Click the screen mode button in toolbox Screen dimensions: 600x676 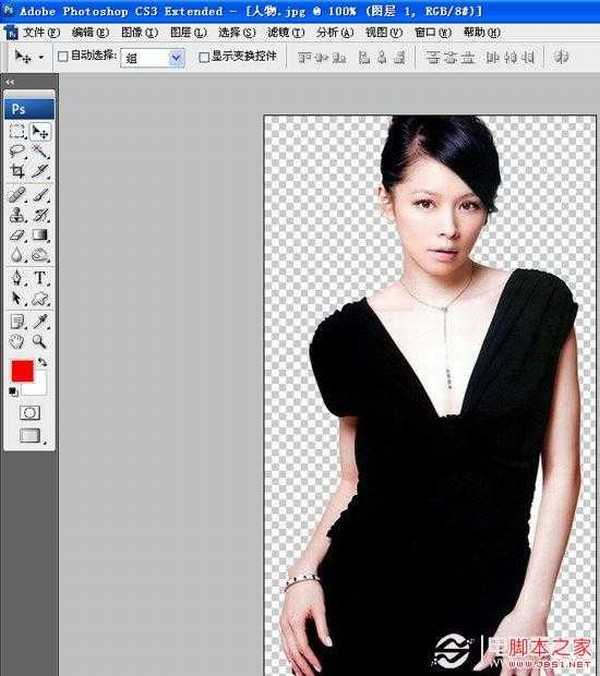click(x=30, y=436)
